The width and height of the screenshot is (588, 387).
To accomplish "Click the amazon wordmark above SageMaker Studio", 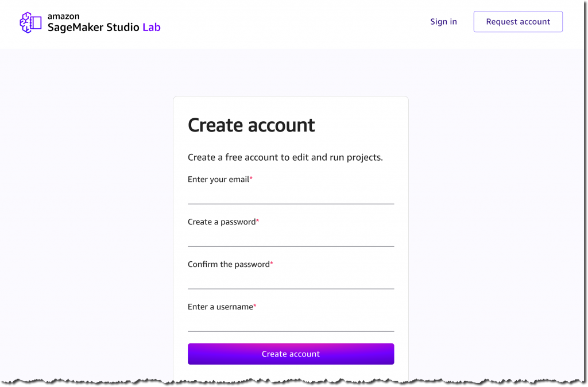I will click(63, 17).
